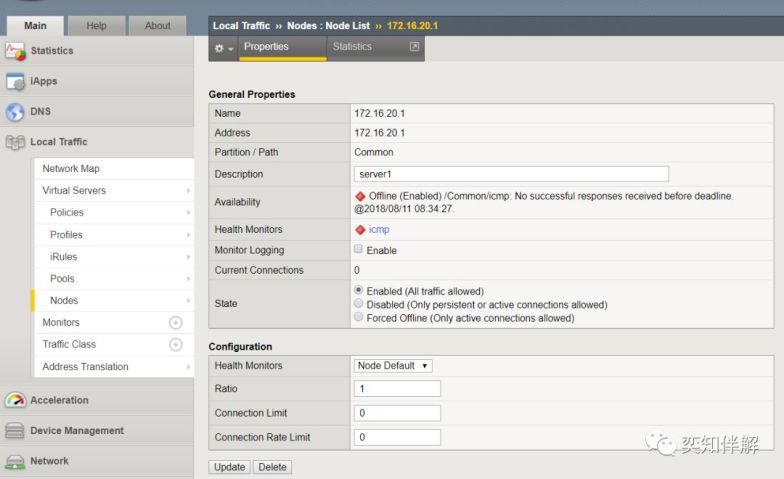Open the Statistics section label in sidebar
Viewport: 784px width, 479px height.
(52, 51)
